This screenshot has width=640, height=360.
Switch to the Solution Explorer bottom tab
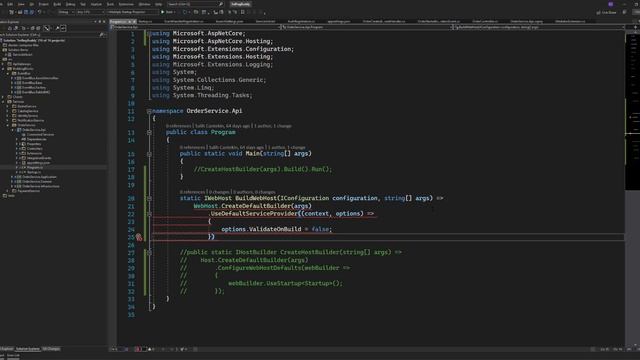[27, 349]
